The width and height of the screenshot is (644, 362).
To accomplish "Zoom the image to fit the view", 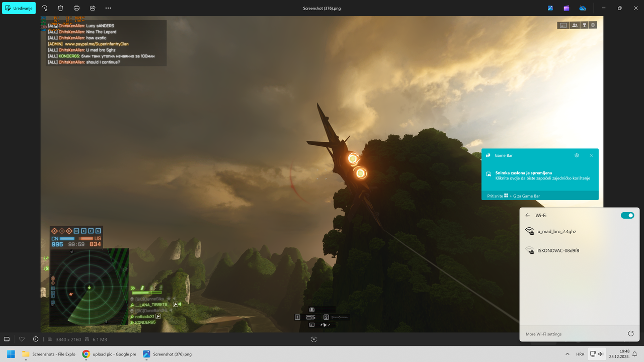I will [314, 339].
